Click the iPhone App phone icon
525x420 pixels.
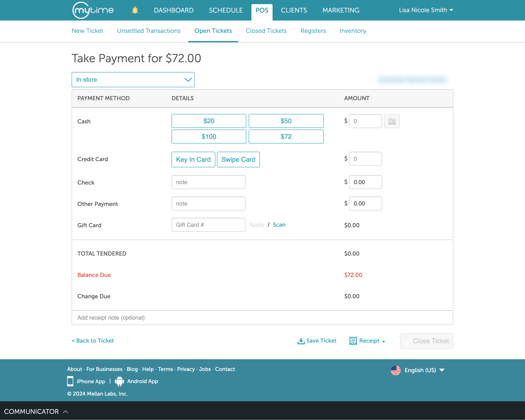pos(70,381)
